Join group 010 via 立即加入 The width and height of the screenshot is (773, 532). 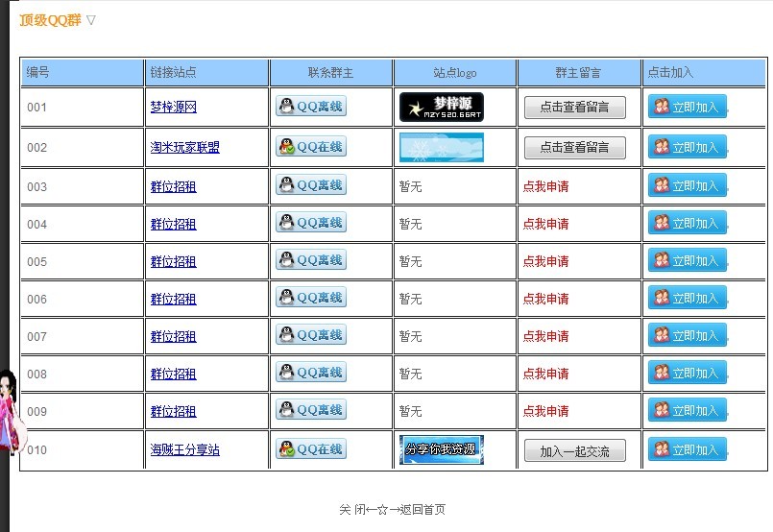[688, 449]
